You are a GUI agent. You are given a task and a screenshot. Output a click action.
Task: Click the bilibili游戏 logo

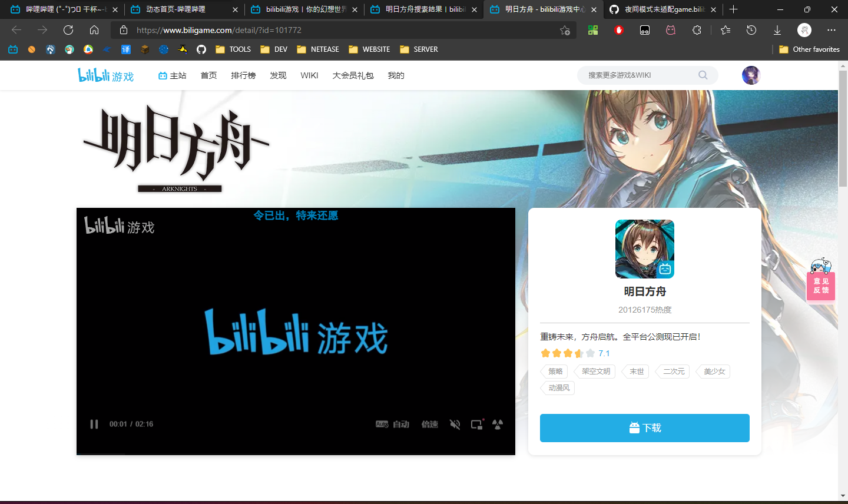click(x=106, y=75)
